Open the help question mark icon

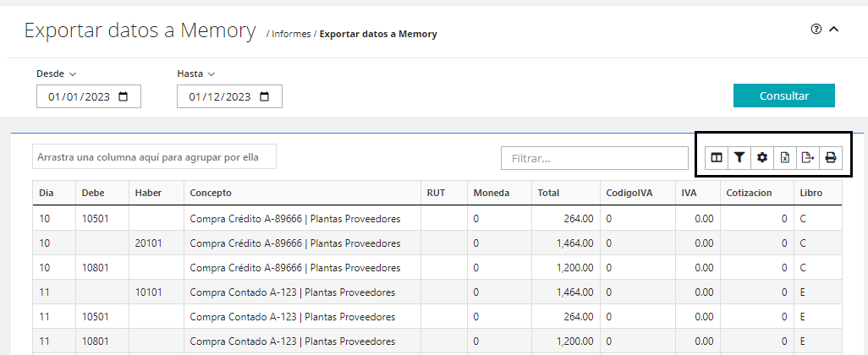pyautogui.click(x=816, y=29)
